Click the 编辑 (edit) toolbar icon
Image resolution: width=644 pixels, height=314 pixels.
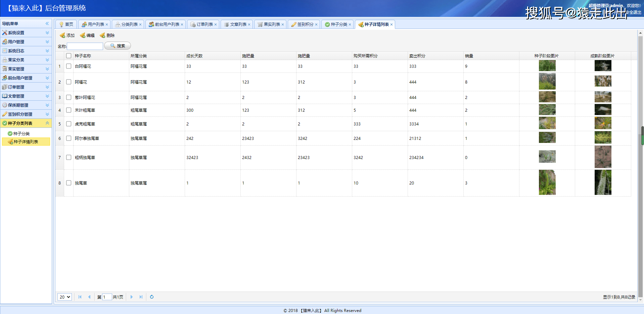(x=82, y=35)
